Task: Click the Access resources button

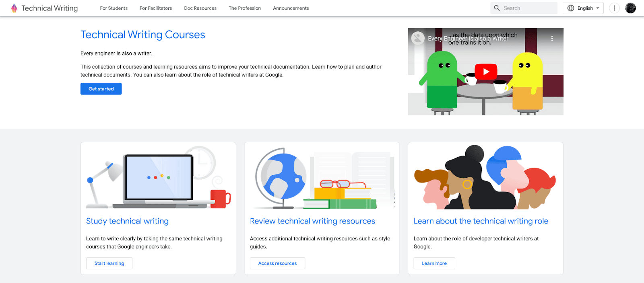Action: [x=277, y=263]
